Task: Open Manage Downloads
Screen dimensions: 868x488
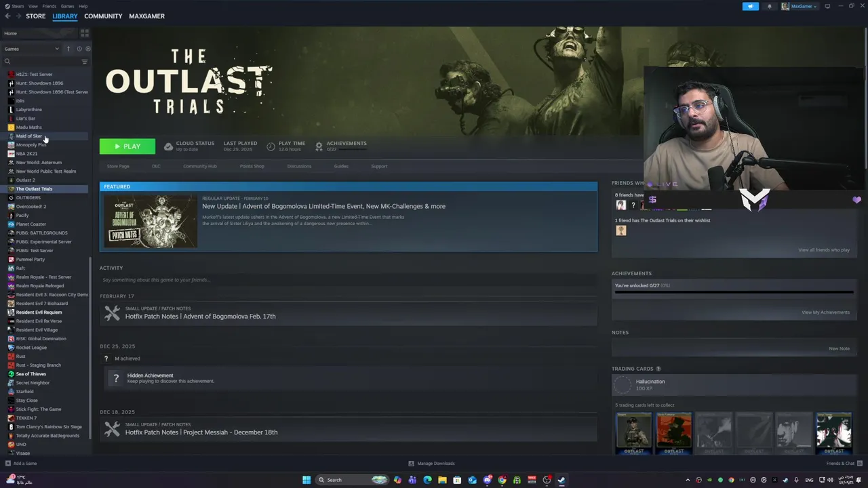Action: click(x=431, y=464)
